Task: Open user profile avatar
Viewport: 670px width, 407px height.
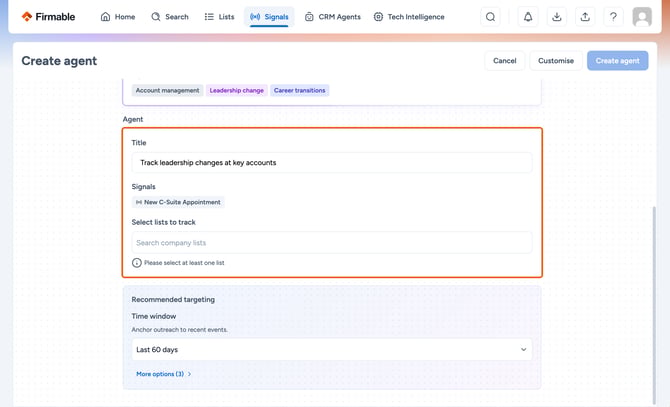Action: 642,17
